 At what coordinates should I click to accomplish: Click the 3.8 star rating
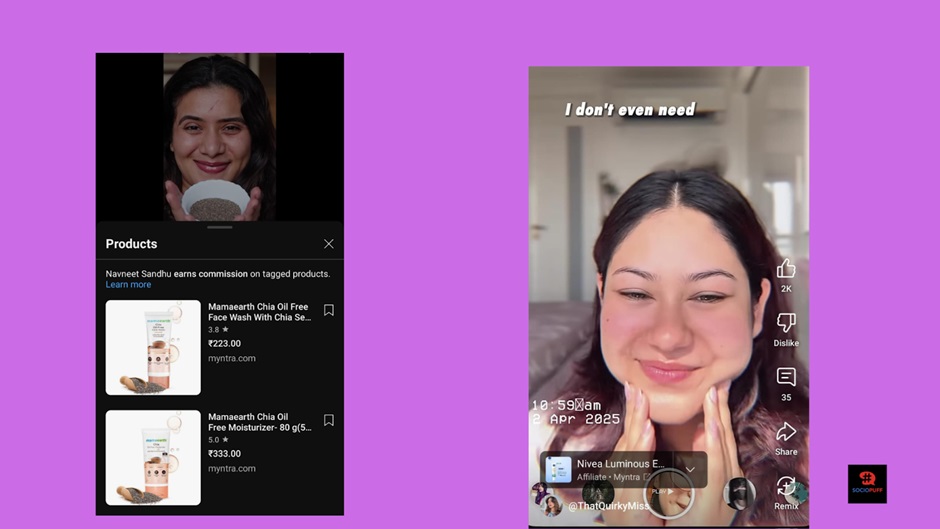tap(218, 330)
